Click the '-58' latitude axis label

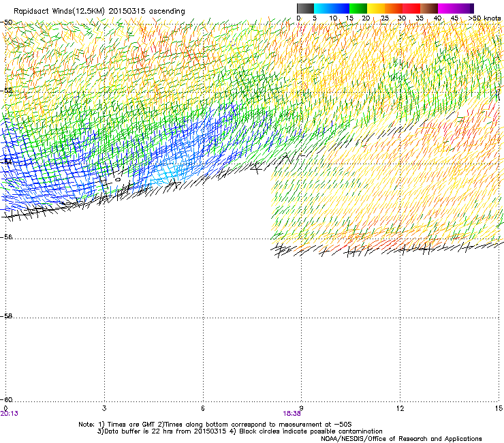click(7, 316)
